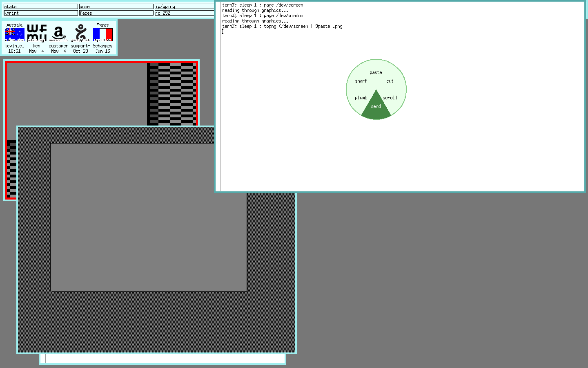Open the France flag 9changes face
Screen dimensions: 588x368
tap(102, 35)
